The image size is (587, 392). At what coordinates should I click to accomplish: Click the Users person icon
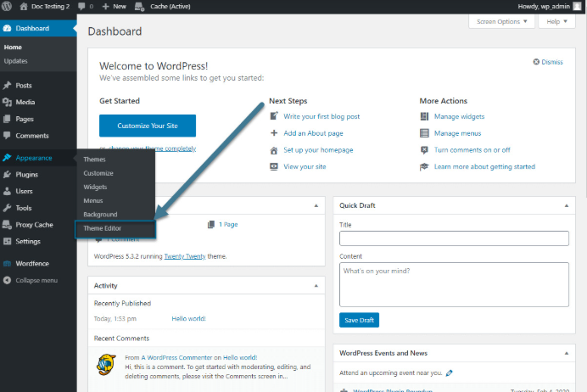(x=7, y=191)
